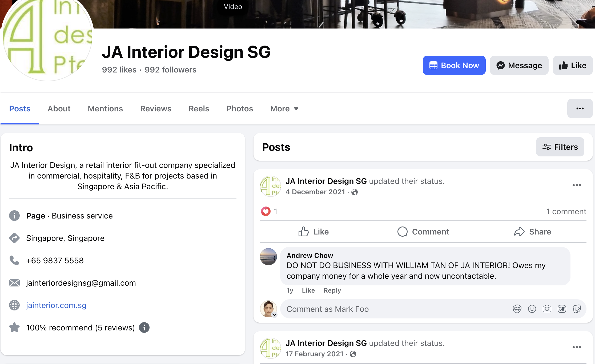595x364 pixels.
Task: Open options for 17 February 2021 post
Action: click(577, 347)
